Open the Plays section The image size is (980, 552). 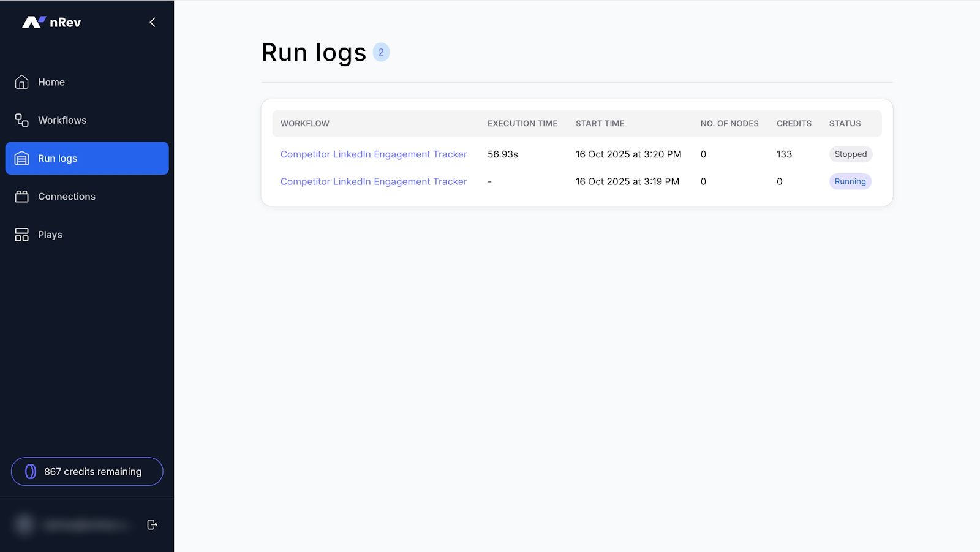tap(50, 234)
